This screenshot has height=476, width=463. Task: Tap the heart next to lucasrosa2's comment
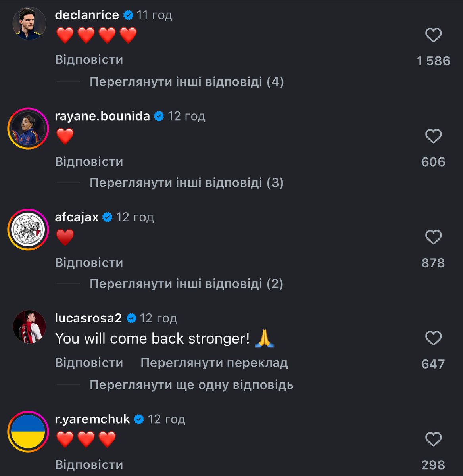click(433, 339)
